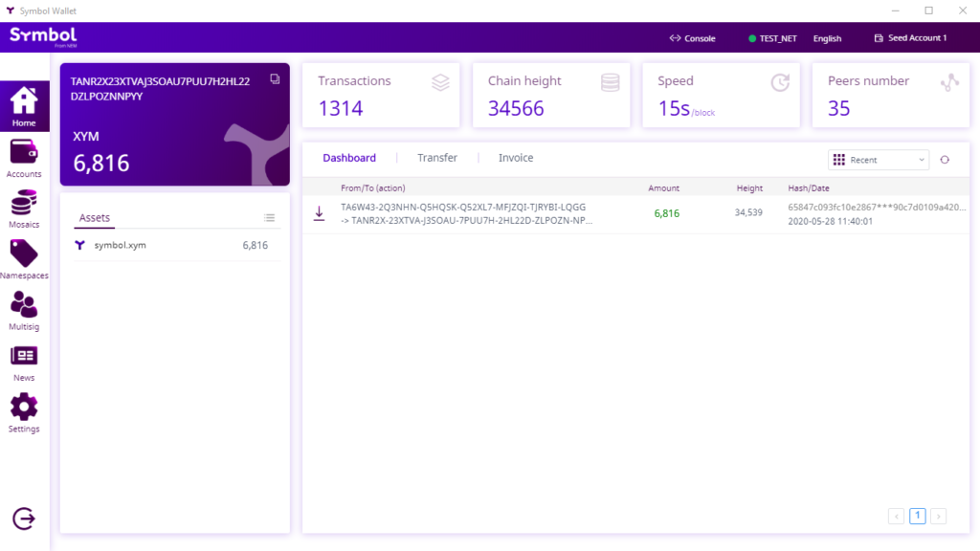
Task: Switch to the Dashboard tab
Action: [349, 158]
